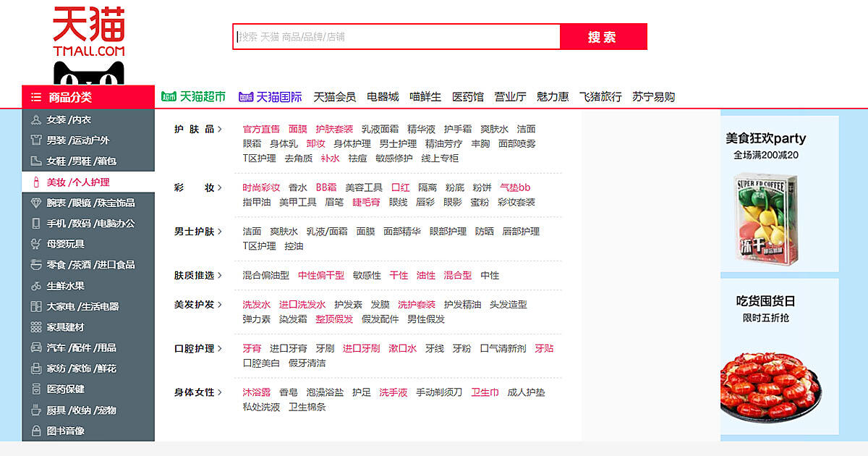The width and height of the screenshot is (868, 456).
Task: Click the car icon beside 汽车/配件/用品
Action: pos(35,347)
